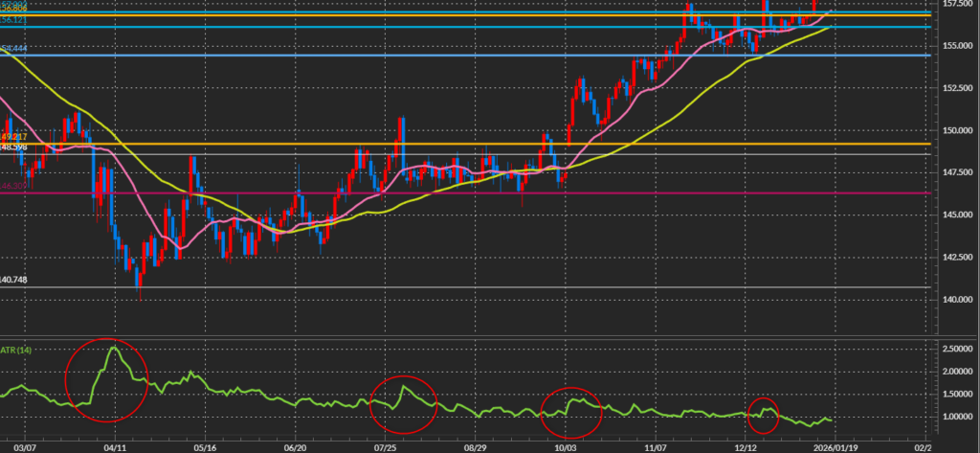Viewport: 980px width, 453px height.
Task: Click the 08/29 date on time axis
Action: point(476,445)
